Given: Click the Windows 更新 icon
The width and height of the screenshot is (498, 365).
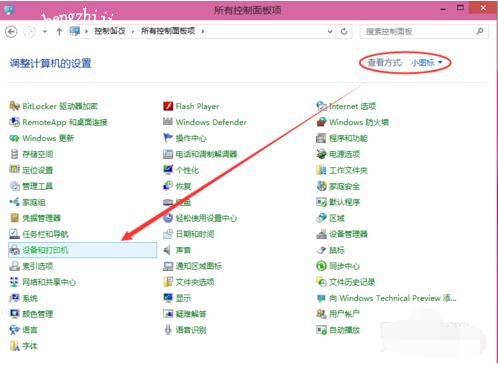Looking at the screenshot, I should coord(14,138).
